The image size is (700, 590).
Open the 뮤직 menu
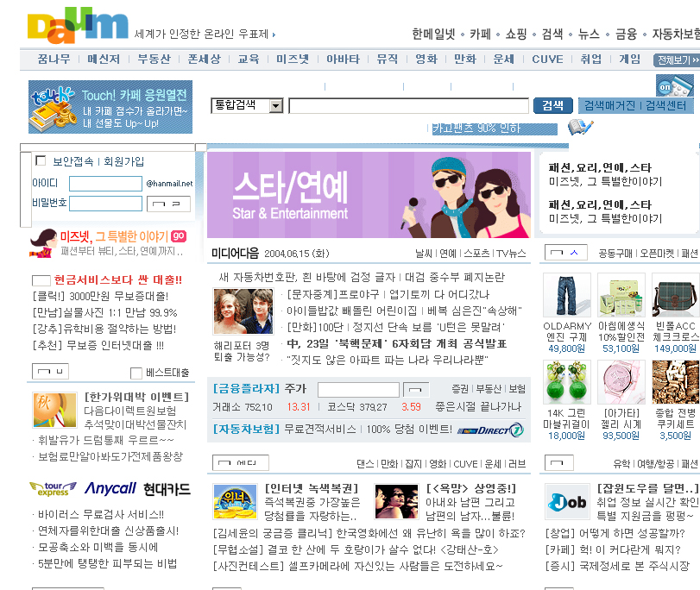tap(387, 59)
